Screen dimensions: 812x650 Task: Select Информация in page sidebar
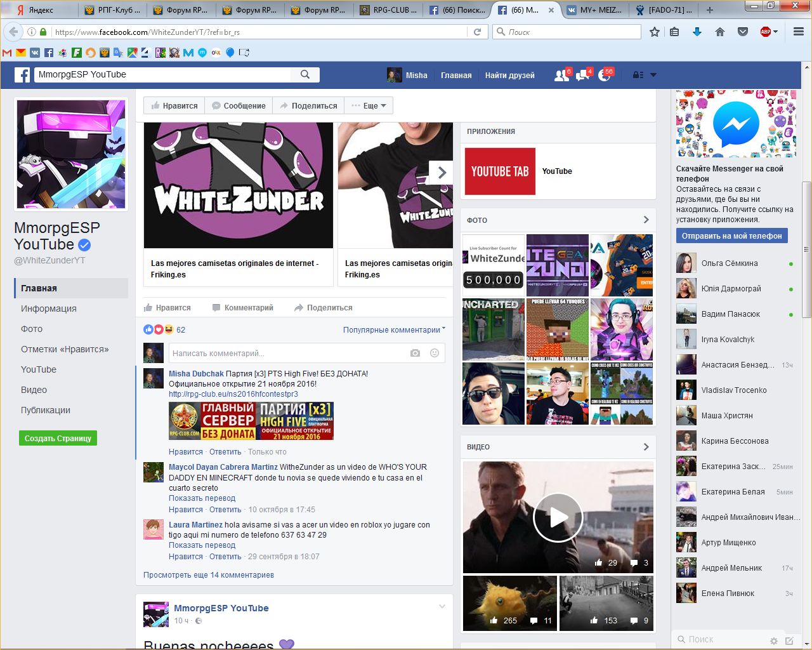[x=49, y=308]
